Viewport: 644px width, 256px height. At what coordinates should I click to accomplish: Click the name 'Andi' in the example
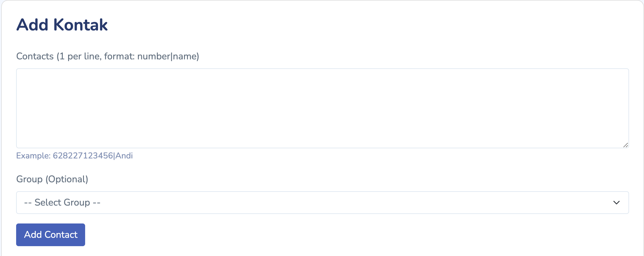click(x=124, y=156)
